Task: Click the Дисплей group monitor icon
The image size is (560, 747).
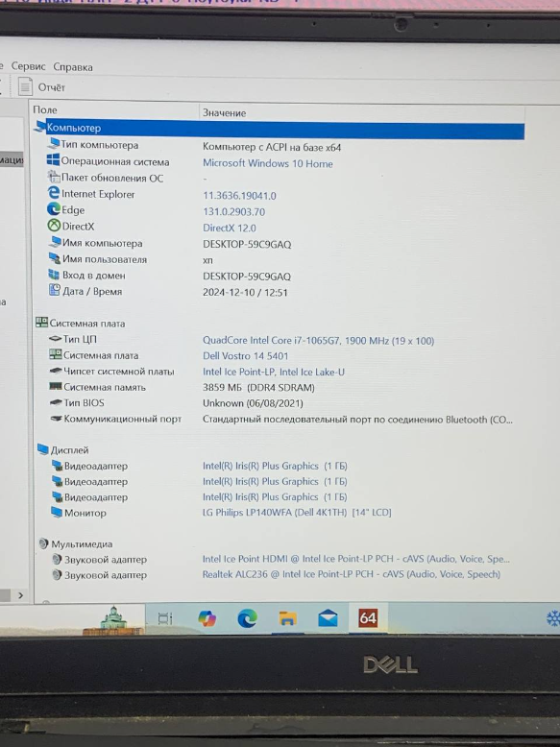Action: (43, 449)
